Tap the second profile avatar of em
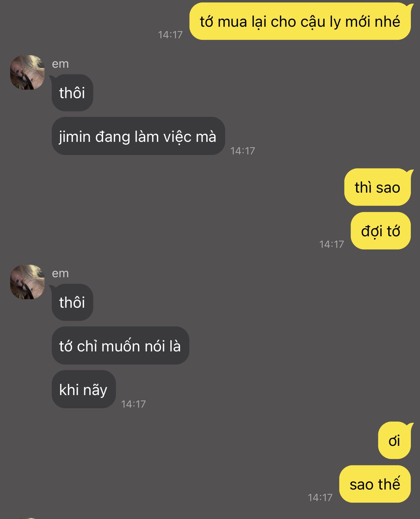 point(27,282)
